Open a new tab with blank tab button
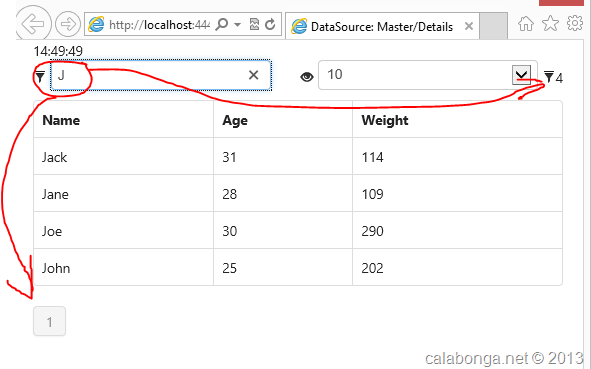 coord(493,26)
